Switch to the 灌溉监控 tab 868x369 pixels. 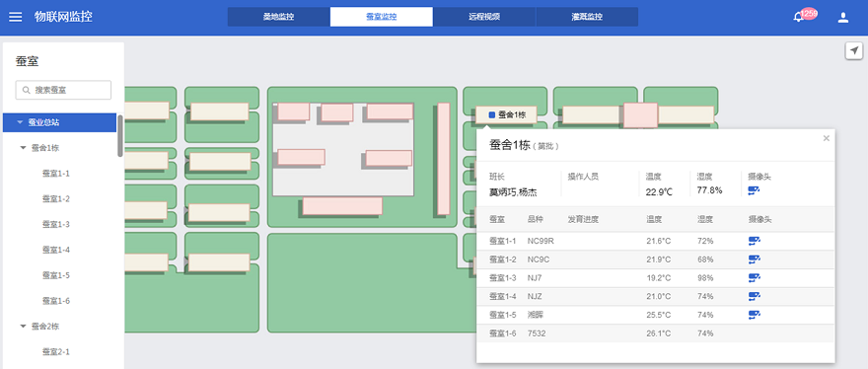click(x=587, y=17)
